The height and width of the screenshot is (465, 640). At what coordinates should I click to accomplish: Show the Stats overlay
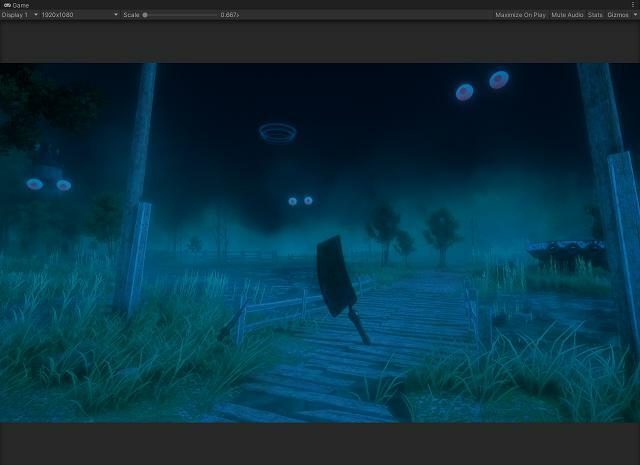(x=595, y=15)
